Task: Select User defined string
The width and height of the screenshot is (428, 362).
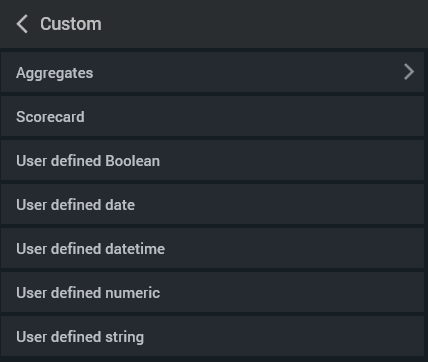Action: 212,336
